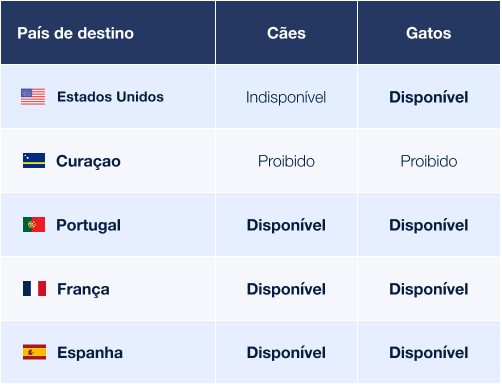This screenshot has width=502, height=384.
Task: Click the Estados Unidos country name
Action: pos(110,97)
